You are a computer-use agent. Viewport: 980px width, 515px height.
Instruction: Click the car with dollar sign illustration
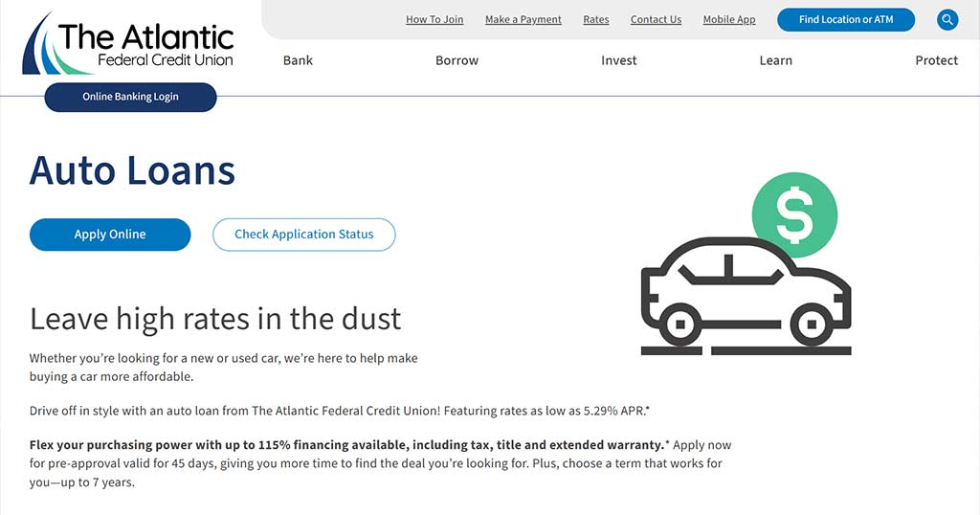coord(746,264)
